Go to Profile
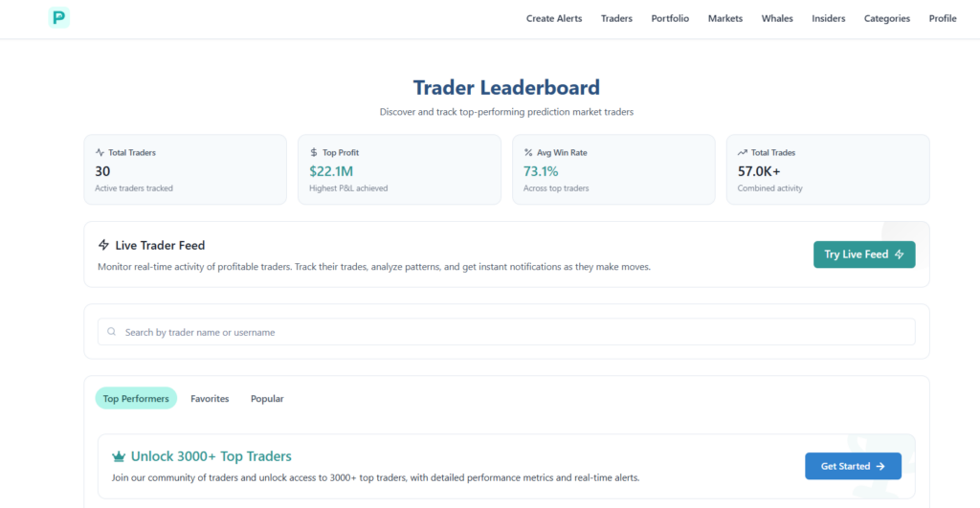 click(943, 19)
